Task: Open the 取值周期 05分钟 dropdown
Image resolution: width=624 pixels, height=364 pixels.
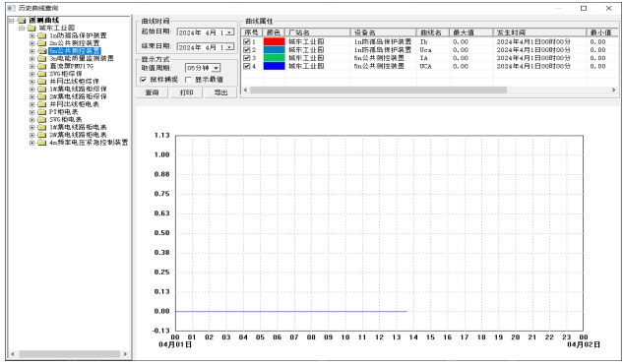Action: click(x=216, y=68)
